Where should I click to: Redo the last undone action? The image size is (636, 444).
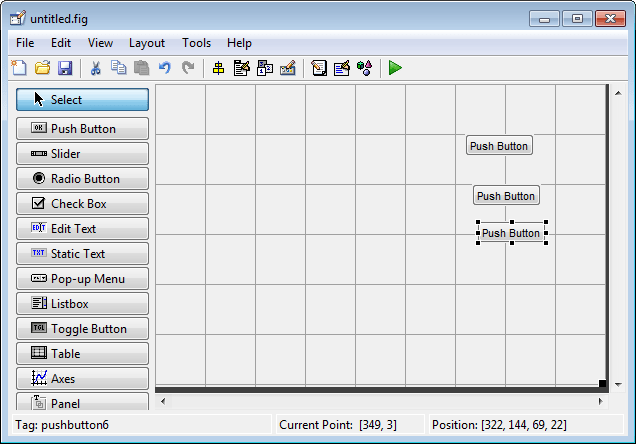point(188,68)
